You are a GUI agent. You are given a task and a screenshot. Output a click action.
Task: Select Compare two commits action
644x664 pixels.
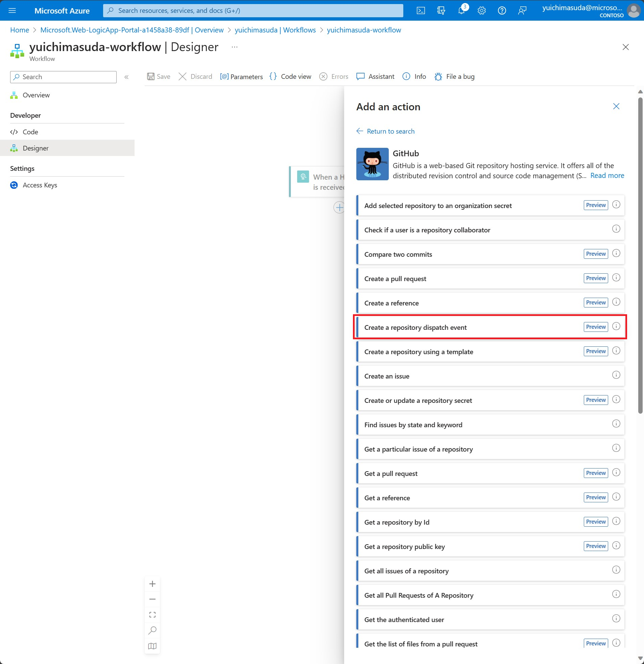(490, 254)
